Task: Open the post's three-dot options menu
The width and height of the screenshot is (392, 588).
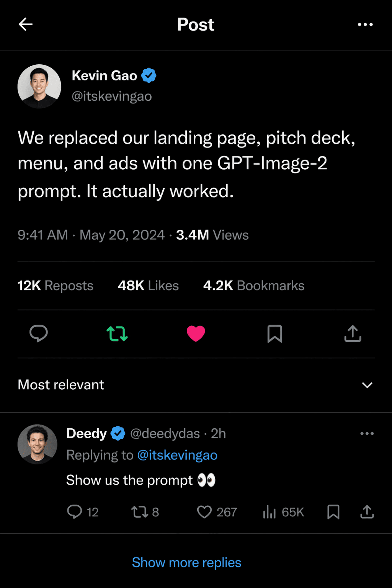Action: tap(365, 24)
